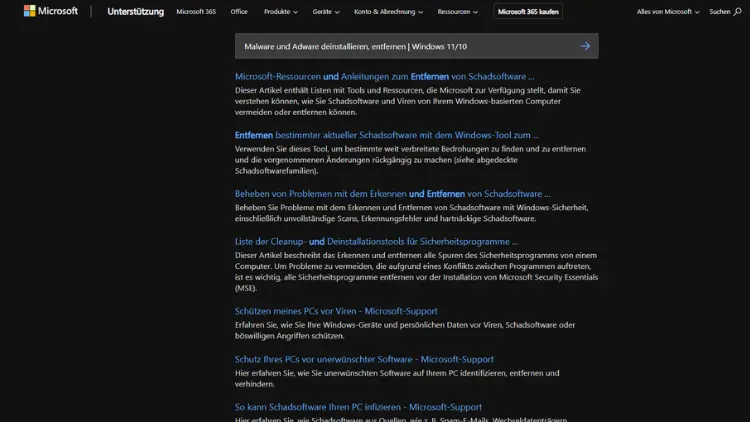The image size is (750, 422).
Task: Open the Office menu item
Action: point(239,11)
